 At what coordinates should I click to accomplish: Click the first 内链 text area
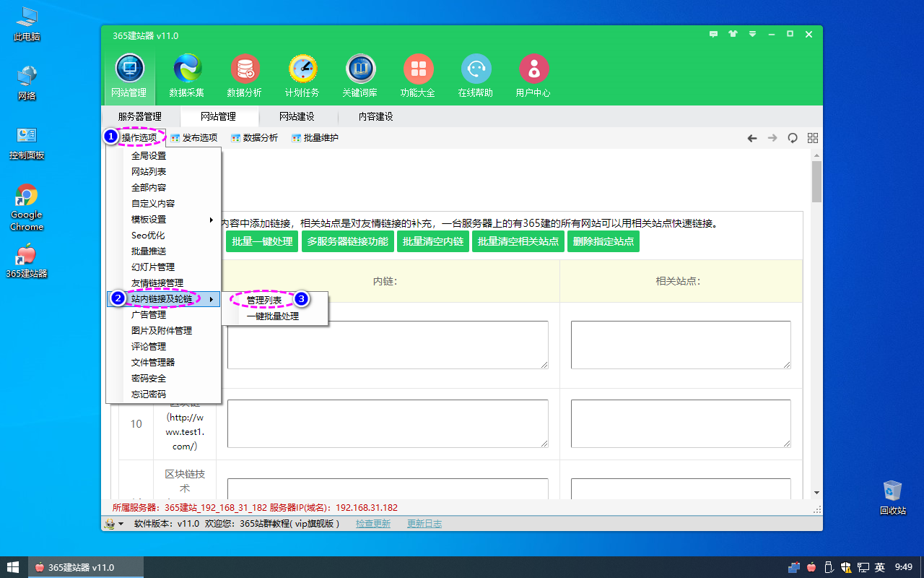[388, 345]
